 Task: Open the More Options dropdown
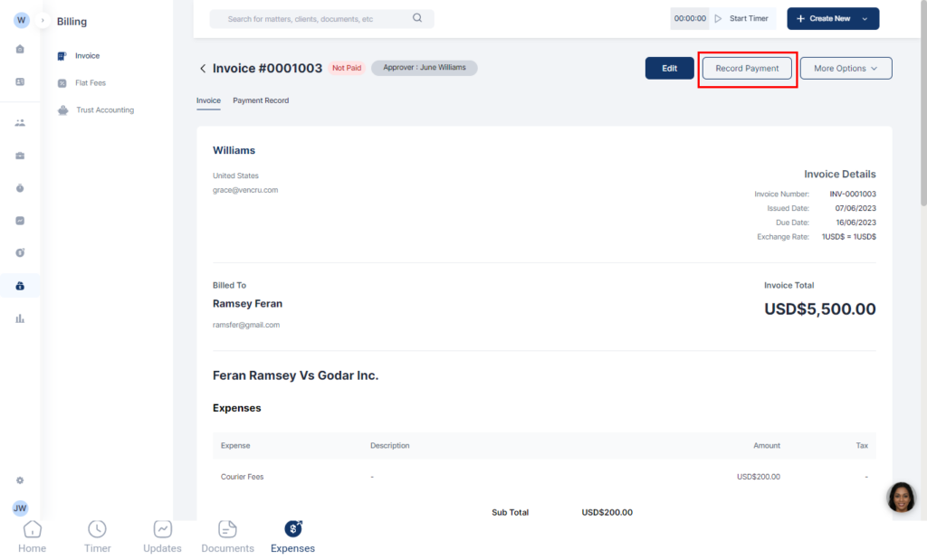tap(846, 69)
